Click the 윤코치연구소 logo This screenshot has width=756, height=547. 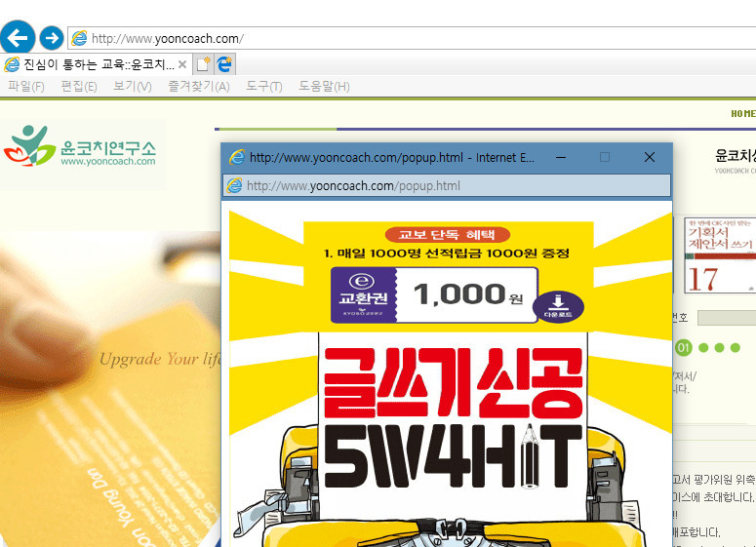[80, 146]
